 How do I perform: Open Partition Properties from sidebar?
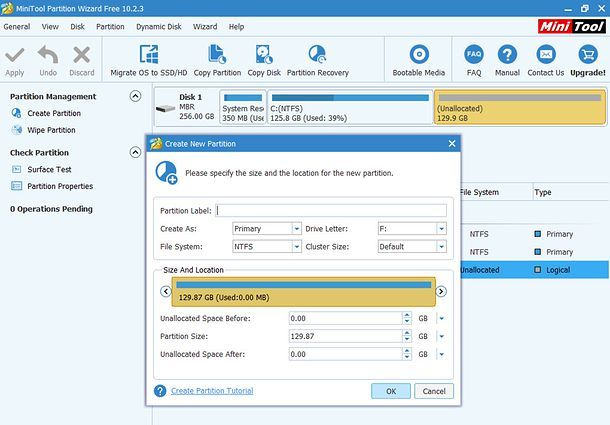(60, 186)
